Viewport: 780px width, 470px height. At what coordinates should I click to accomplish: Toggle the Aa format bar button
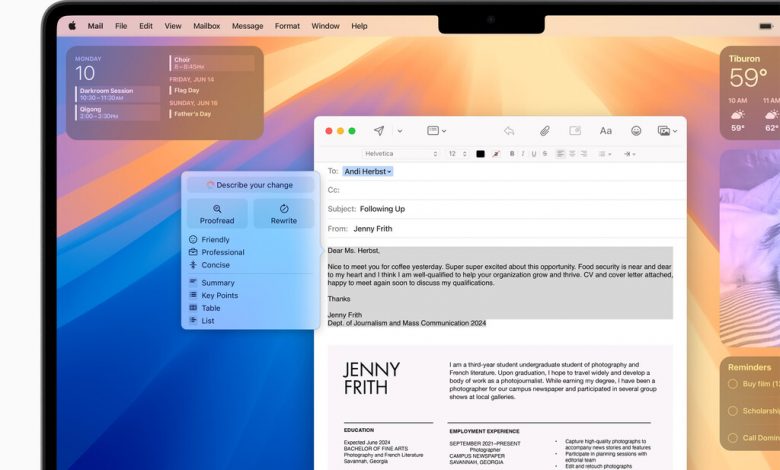(605, 131)
